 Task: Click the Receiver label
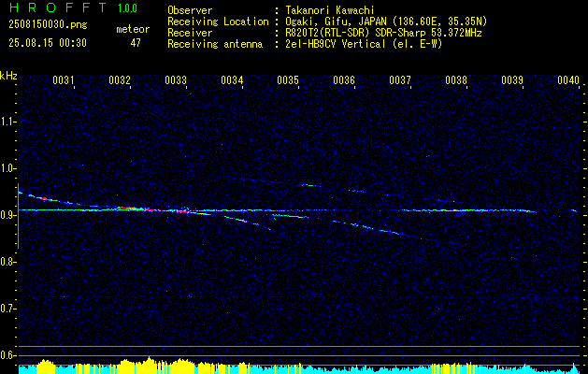pyautogui.click(x=190, y=33)
